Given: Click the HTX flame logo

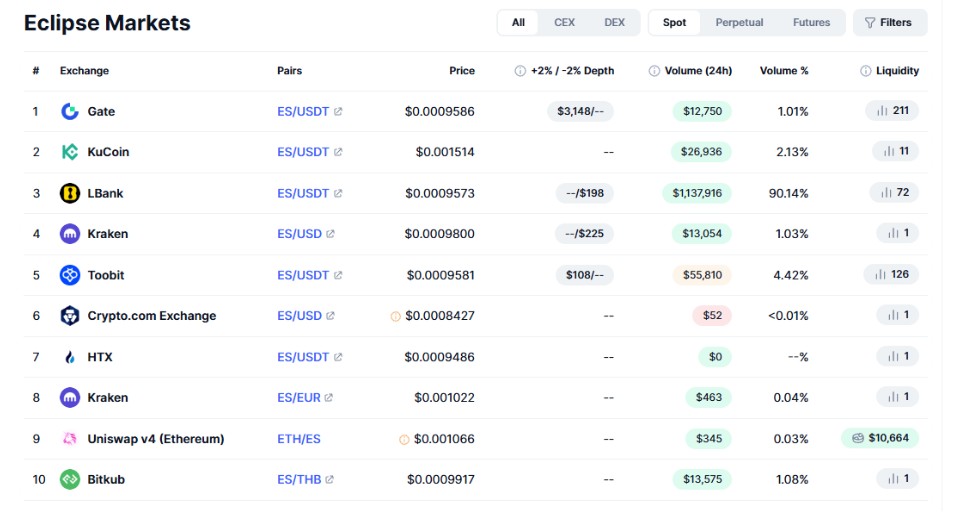Looking at the screenshot, I should [70, 357].
